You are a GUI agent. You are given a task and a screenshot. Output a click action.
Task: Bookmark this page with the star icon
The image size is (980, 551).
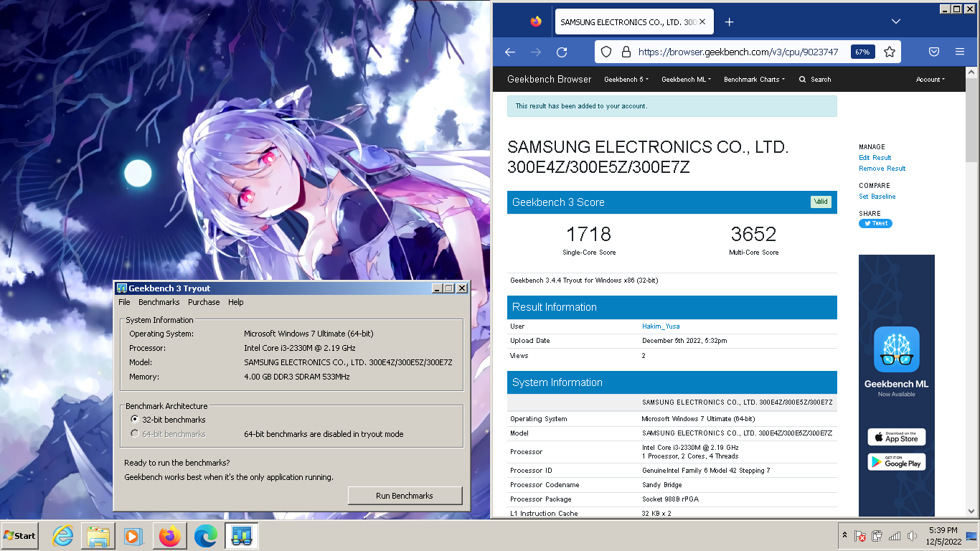[890, 52]
